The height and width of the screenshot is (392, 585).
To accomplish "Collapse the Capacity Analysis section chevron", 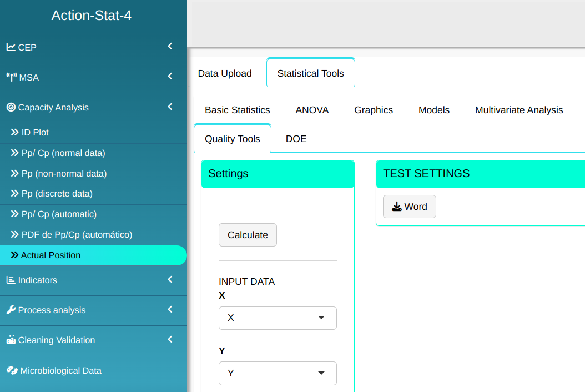I will [x=170, y=107].
